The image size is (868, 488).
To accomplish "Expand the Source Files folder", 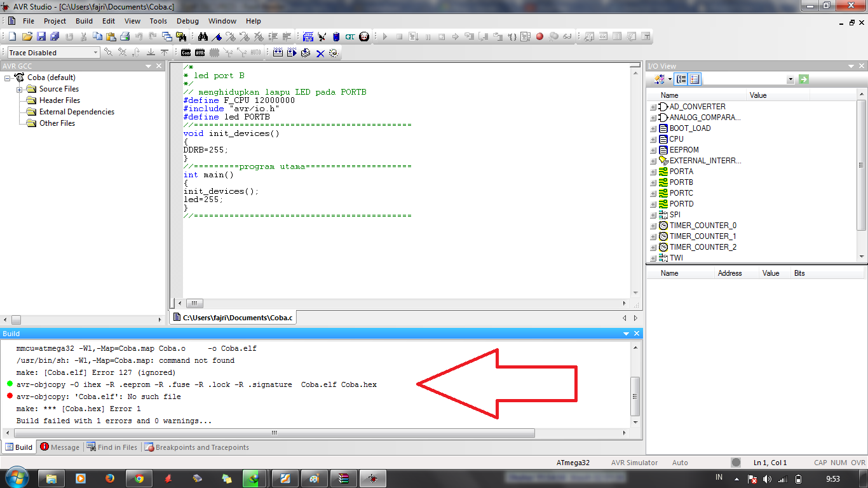I will click(20, 90).
